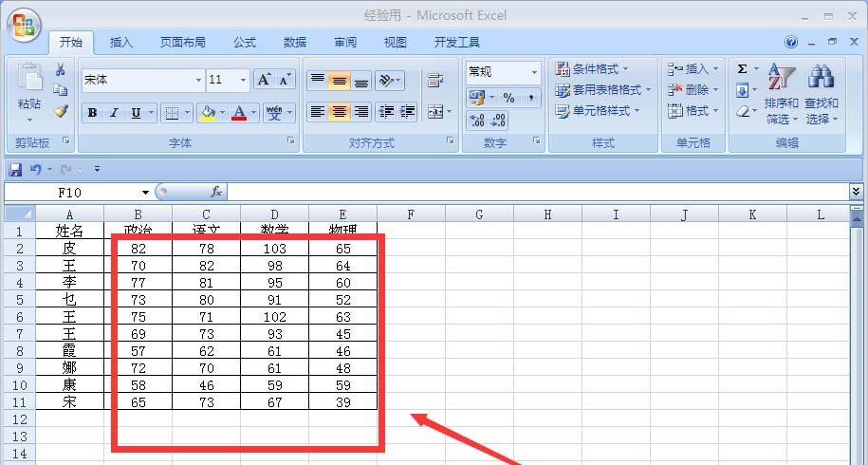Save the workbook with the floppy icon
868x465 pixels.
(x=15, y=169)
